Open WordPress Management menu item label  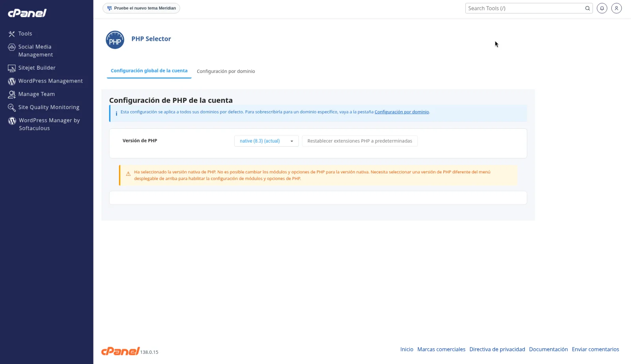pyautogui.click(x=50, y=81)
